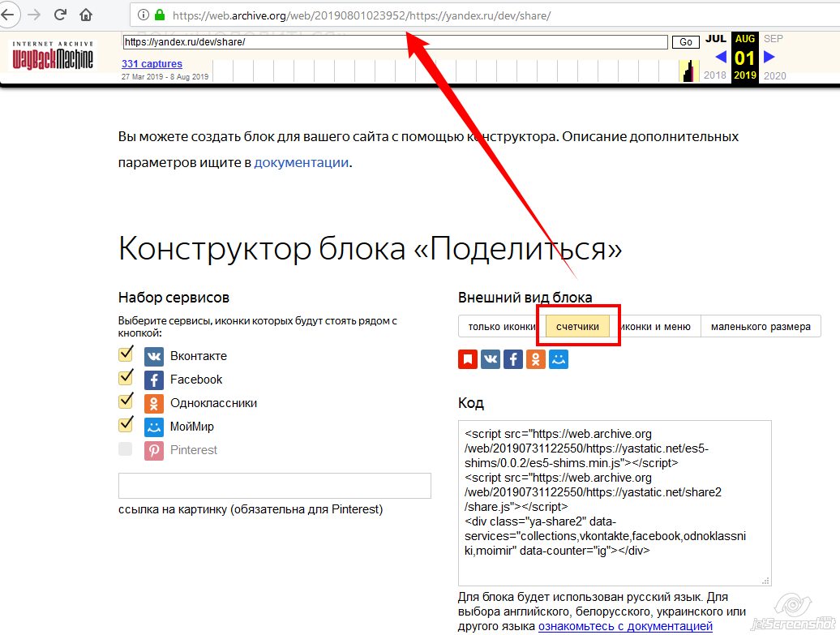840x635 pixels.
Task: Click the «Набор сервисов» heading
Action: pos(174,298)
